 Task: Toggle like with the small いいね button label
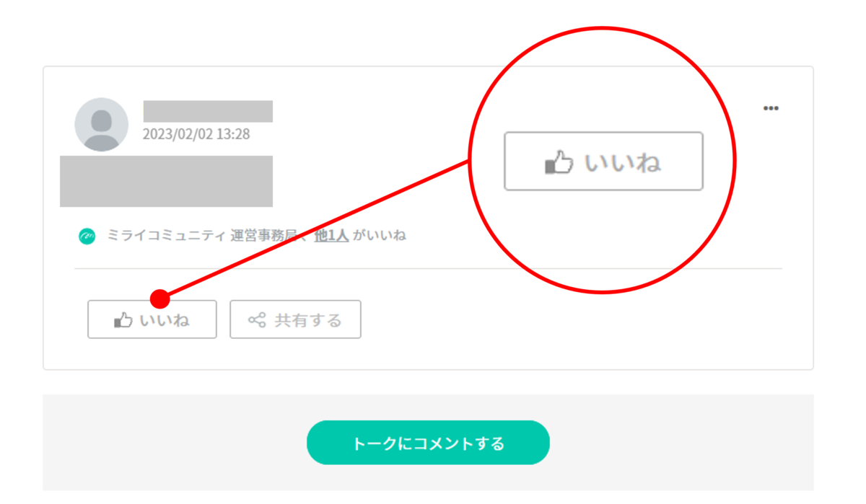point(165,320)
